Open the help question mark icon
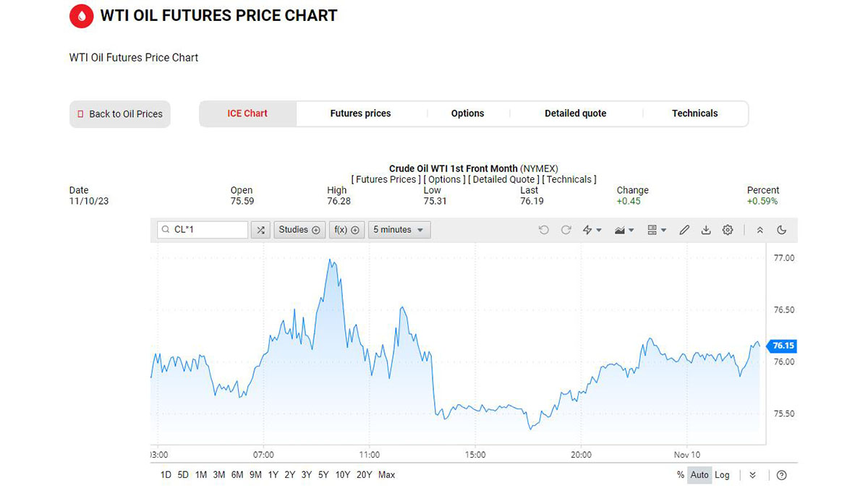The height and width of the screenshot is (488, 868). [x=781, y=475]
